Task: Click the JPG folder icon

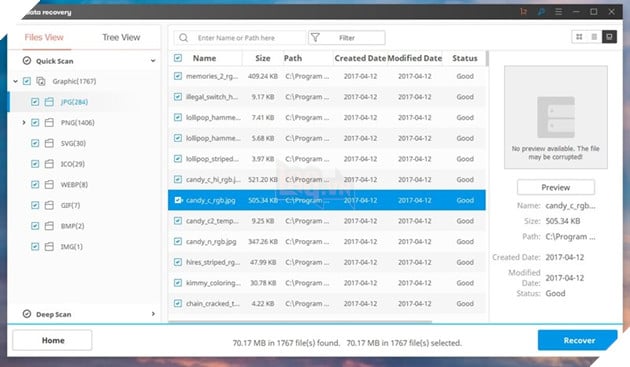Action: [x=49, y=102]
